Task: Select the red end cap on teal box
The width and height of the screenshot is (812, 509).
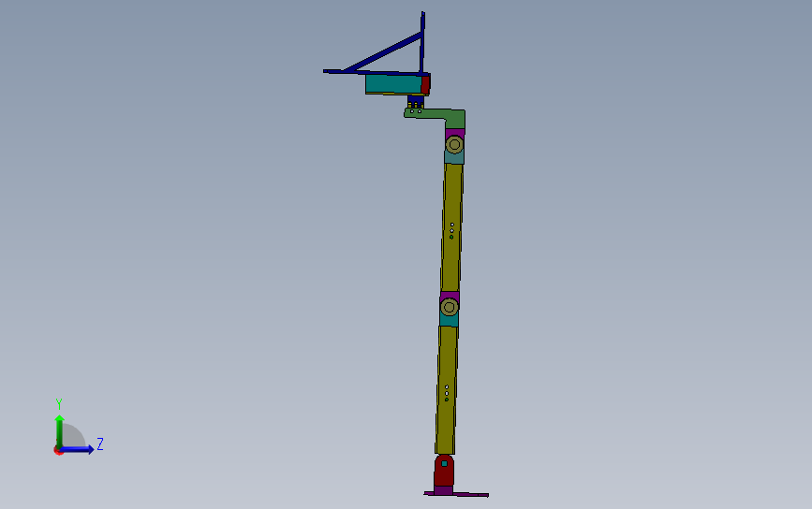Action: coord(426,85)
